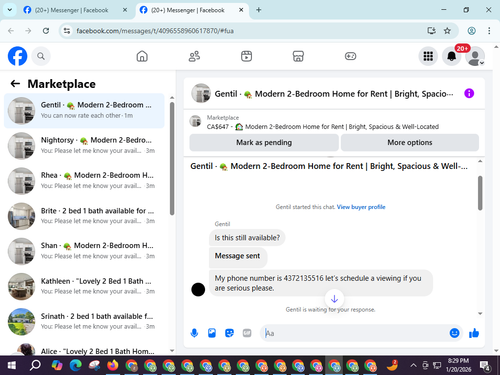This screenshot has width=500, height=375.
Task: Reload the page
Action: click(46, 31)
